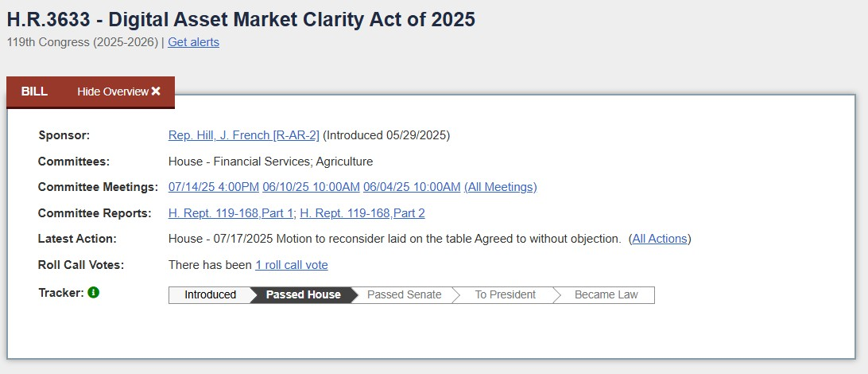The height and width of the screenshot is (374, 868).
Task: Open H. Rept. 119-168, Part 1
Action: coord(231,213)
